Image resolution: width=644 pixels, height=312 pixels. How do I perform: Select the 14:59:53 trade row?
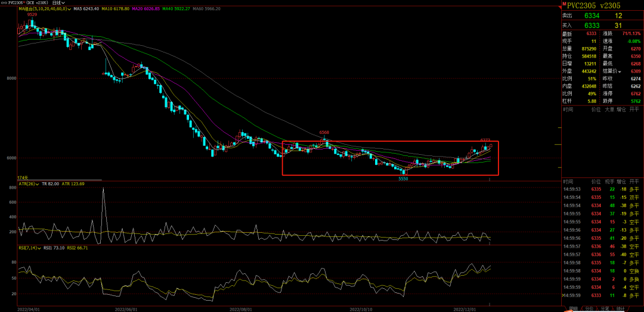click(x=601, y=189)
